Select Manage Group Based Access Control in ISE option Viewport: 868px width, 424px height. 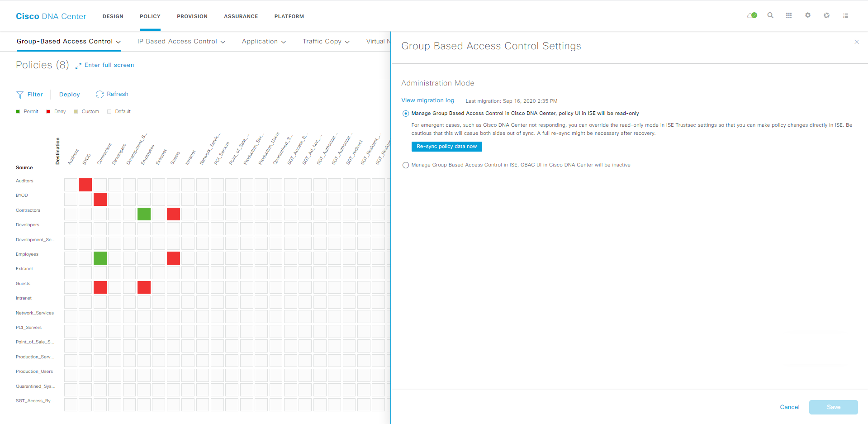(x=405, y=165)
